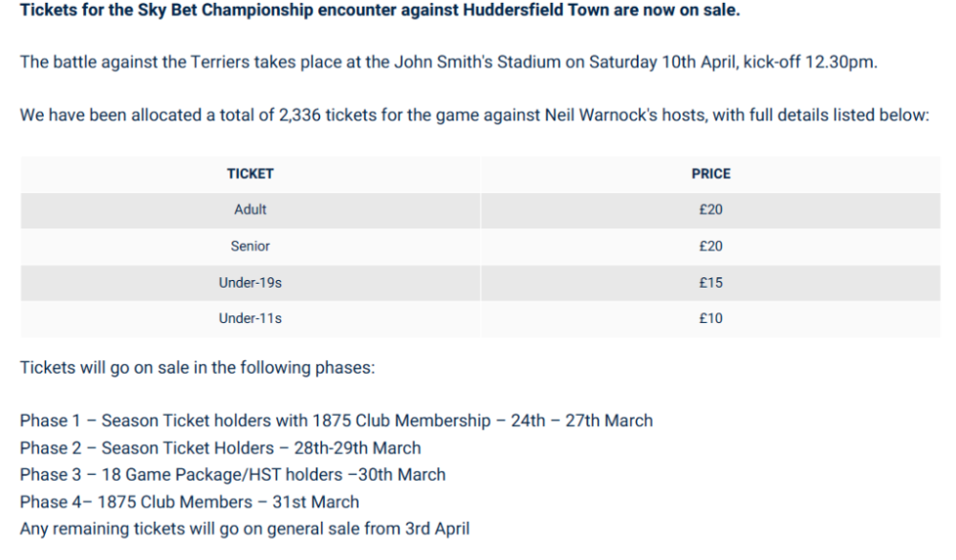Click the £15 price cell
The width and height of the screenshot is (956, 560).
click(x=710, y=283)
